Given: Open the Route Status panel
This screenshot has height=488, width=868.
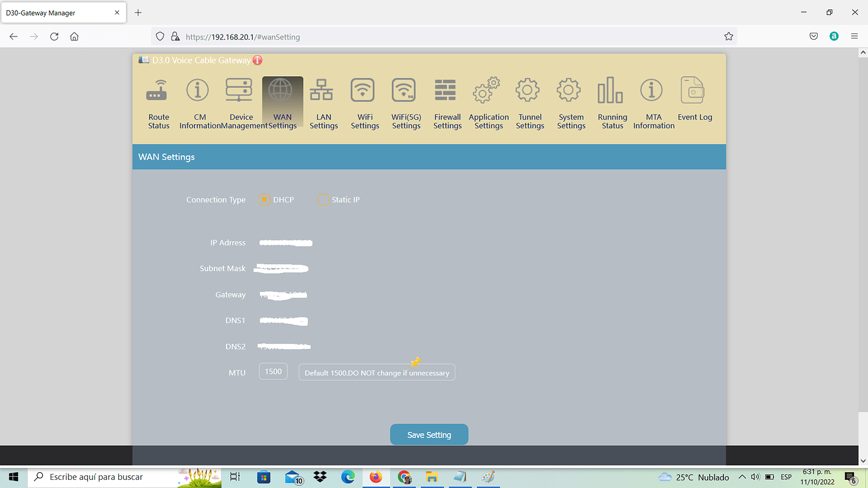Looking at the screenshot, I should (158, 102).
